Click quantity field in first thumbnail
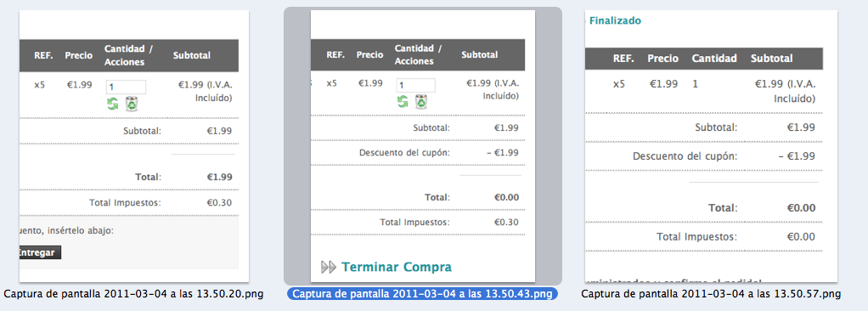The image size is (868, 311). [x=127, y=87]
